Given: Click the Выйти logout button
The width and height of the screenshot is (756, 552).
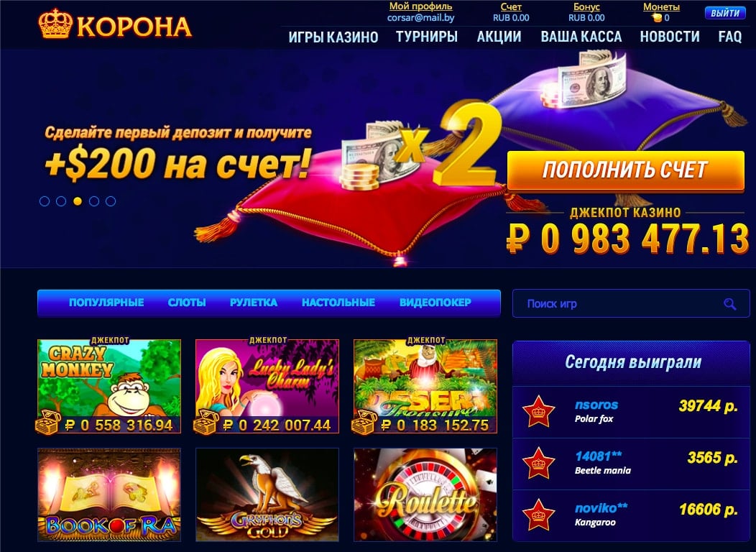Looking at the screenshot, I should coord(724,13).
